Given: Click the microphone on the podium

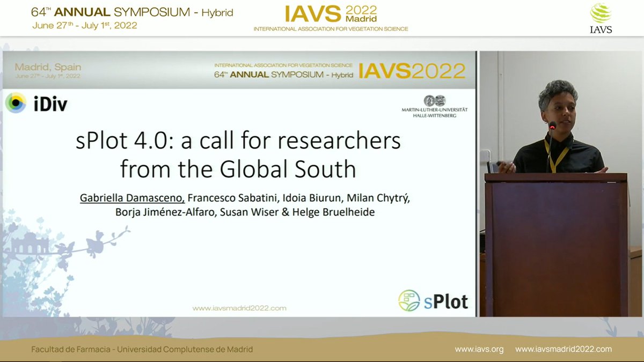Looking at the screenshot, I should [x=551, y=128].
